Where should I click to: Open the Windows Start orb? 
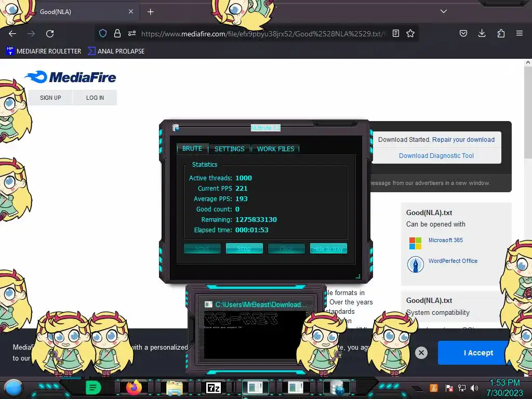click(x=14, y=388)
